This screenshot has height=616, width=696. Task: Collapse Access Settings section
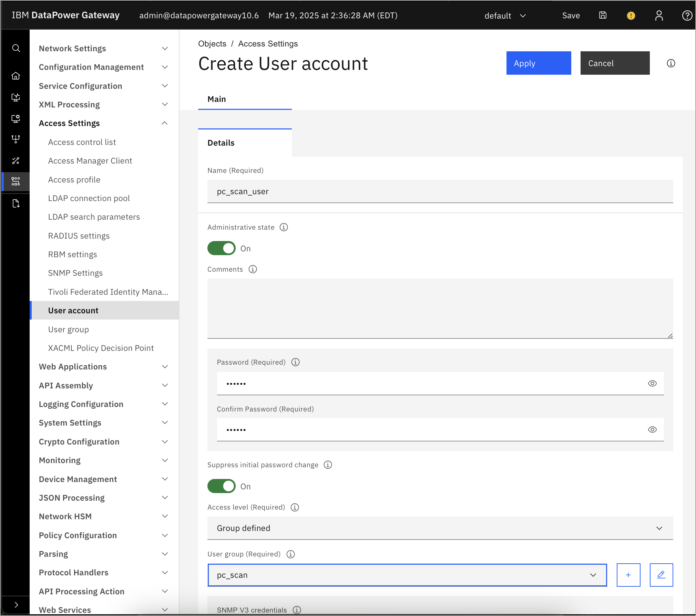104,123
